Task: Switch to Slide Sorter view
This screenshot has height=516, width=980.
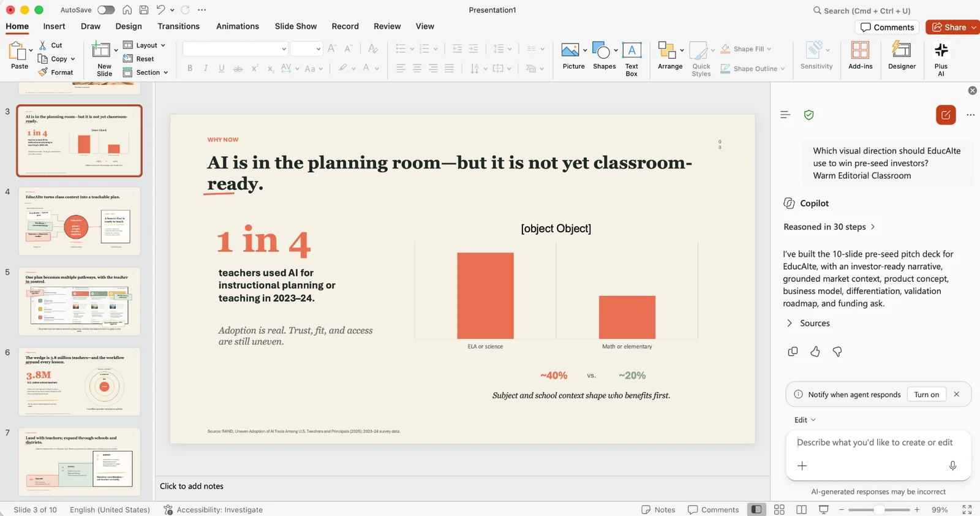Action: [779, 510]
